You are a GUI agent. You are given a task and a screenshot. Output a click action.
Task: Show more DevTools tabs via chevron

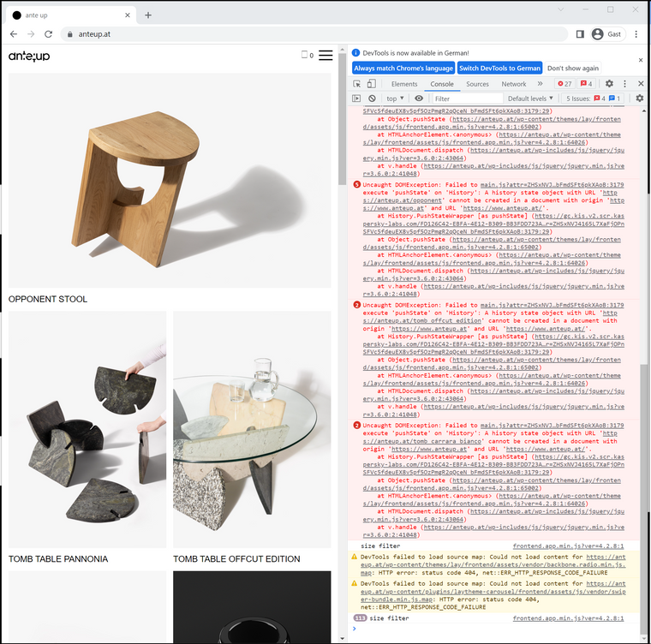540,84
